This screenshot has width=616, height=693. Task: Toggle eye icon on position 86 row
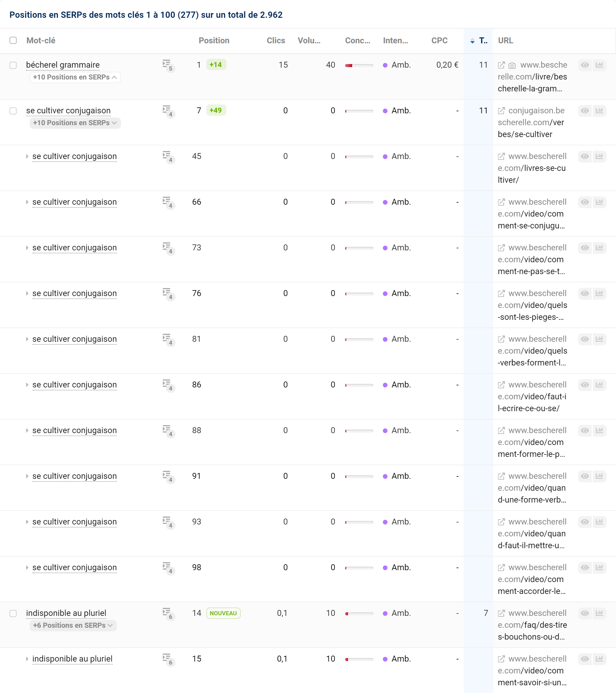[585, 385]
